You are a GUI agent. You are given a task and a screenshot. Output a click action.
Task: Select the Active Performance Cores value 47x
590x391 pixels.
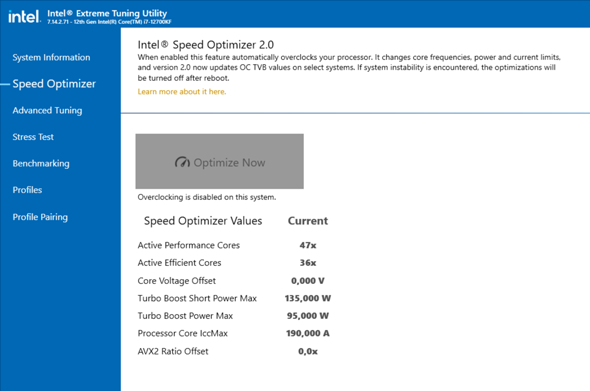point(308,245)
